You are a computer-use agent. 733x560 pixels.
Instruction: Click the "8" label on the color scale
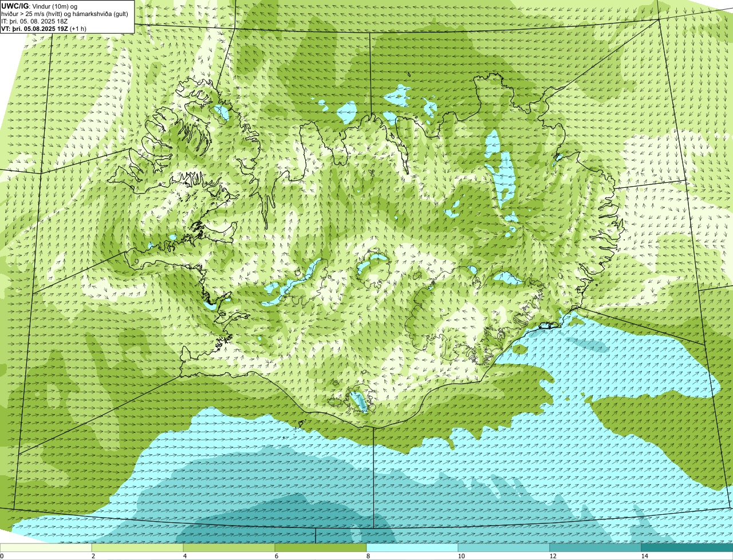368,556
